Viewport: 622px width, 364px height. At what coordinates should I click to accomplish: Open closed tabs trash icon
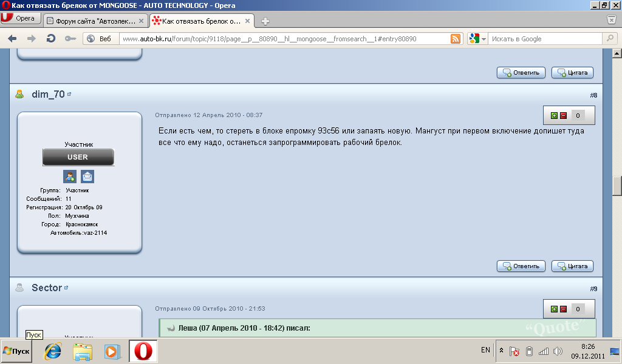pyautogui.click(x=611, y=20)
